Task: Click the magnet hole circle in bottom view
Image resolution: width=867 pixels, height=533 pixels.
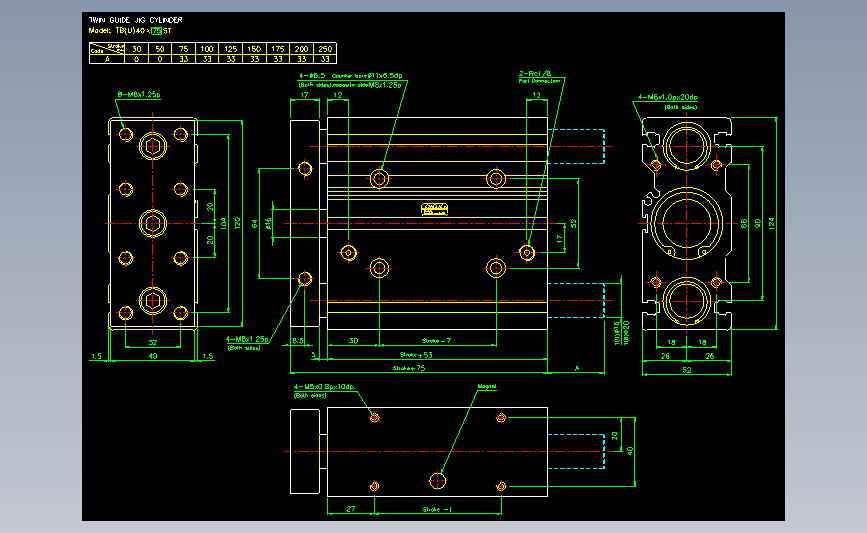Action: point(437,480)
